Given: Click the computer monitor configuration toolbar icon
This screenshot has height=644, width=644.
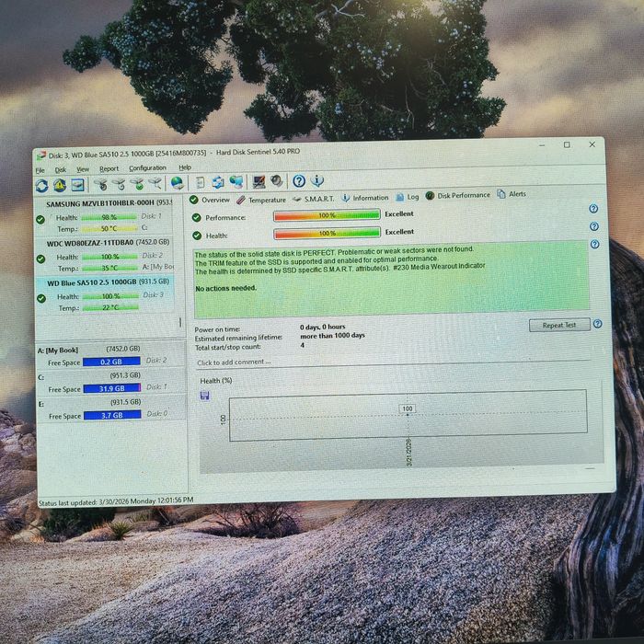Looking at the screenshot, I should [x=259, y=181].
